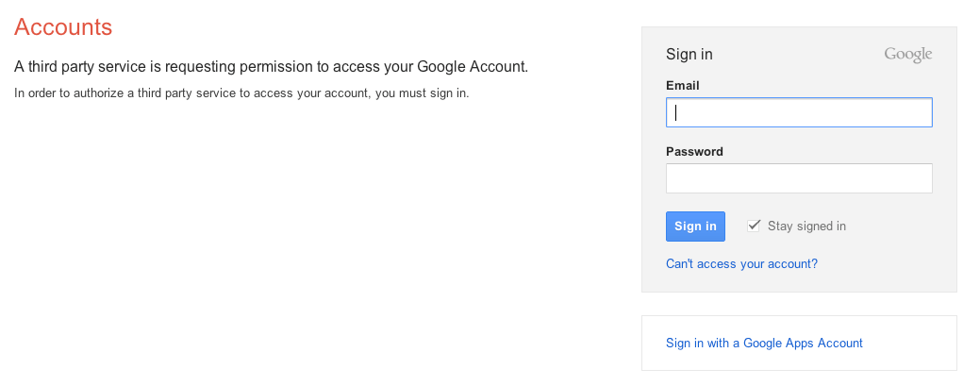Click the Password field label
Image resolution: width=980 pixels, height=386 pixels.
coord(694,152)
